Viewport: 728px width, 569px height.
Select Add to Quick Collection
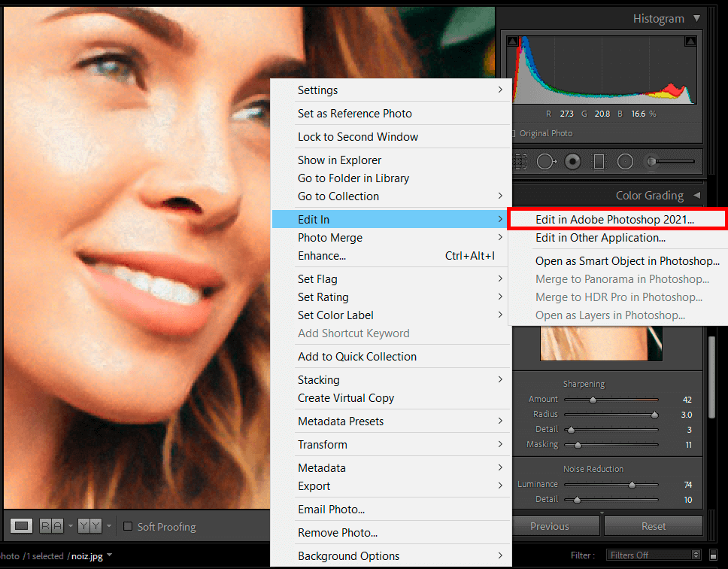391,357
